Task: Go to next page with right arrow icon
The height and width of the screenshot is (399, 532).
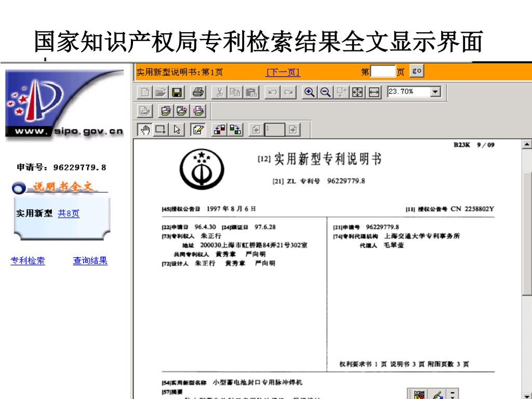Action: (293, 129)
